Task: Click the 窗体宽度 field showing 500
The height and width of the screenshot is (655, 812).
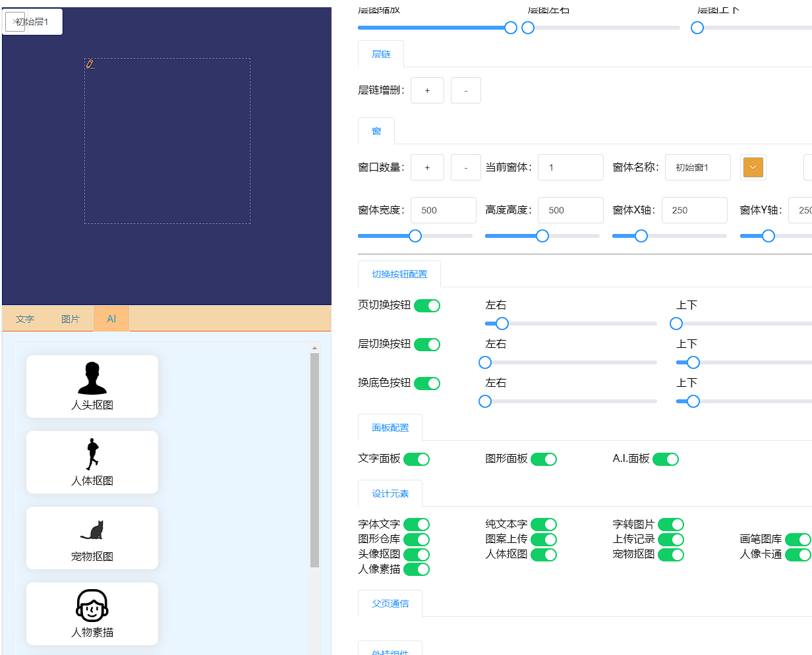Action: tap(444, 210)
